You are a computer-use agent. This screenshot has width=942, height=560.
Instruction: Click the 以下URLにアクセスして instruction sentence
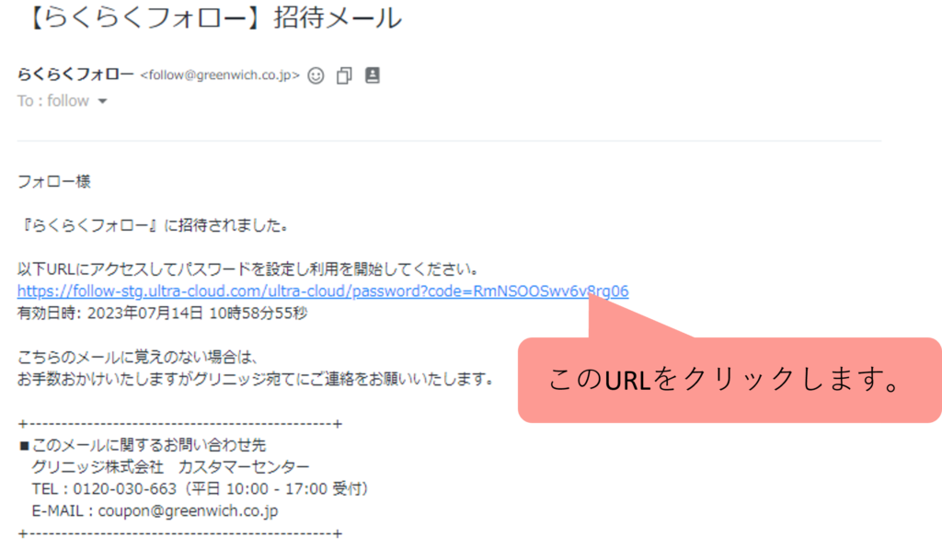pyautogui.click(x=248, y=269)
